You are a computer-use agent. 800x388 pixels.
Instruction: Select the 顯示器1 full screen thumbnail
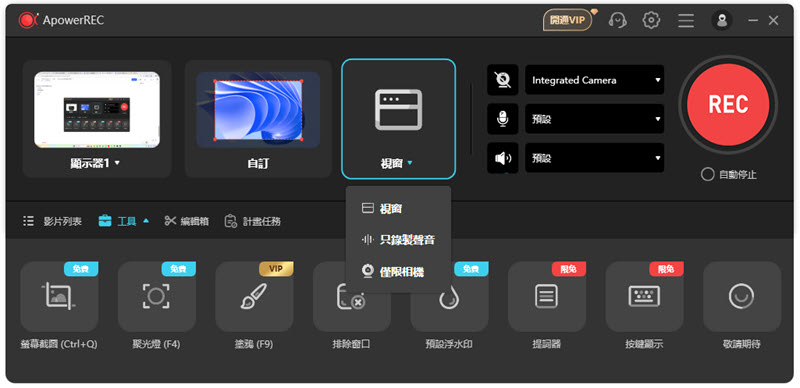97,110
